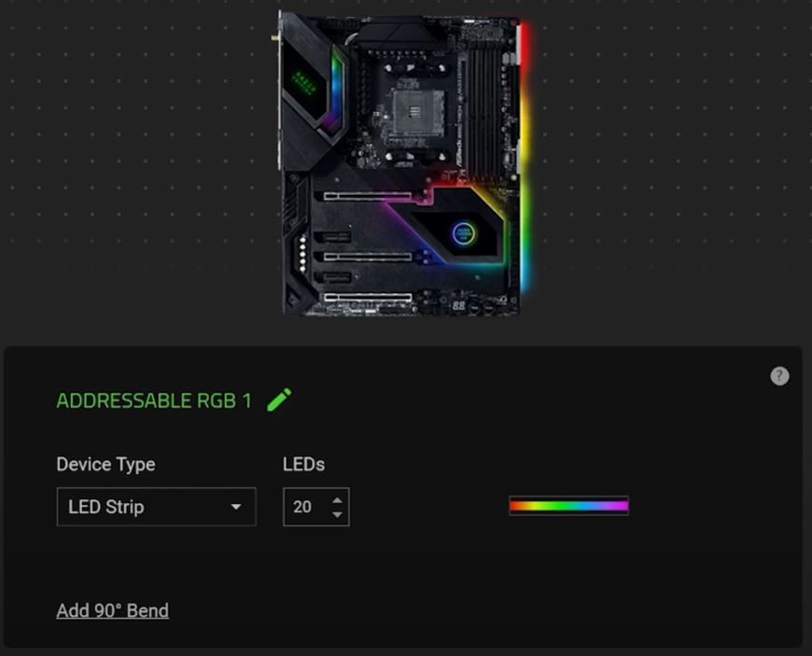Select the rainbow LED strip preview bar
812x656 pixels.
[568, 506]
